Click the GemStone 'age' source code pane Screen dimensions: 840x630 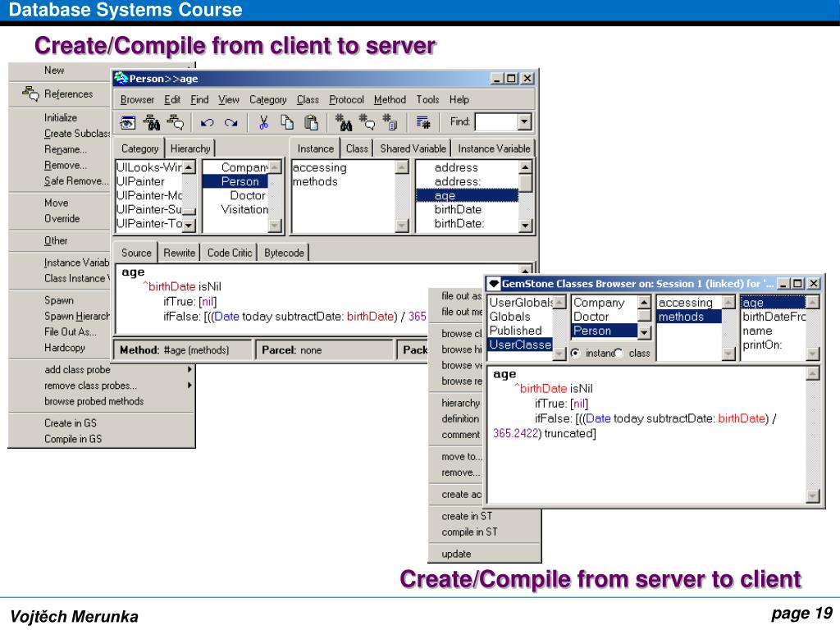point(646,435)
